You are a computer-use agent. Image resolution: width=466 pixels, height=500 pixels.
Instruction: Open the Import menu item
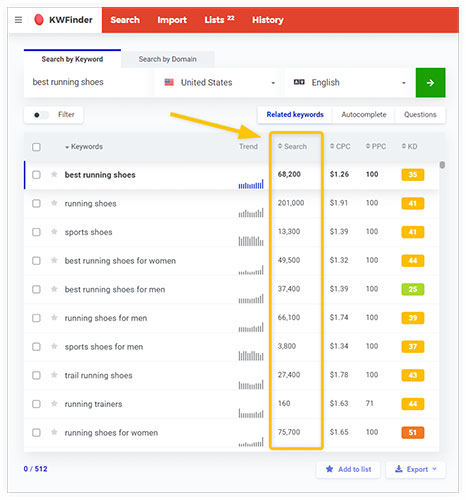pos(172,20)
